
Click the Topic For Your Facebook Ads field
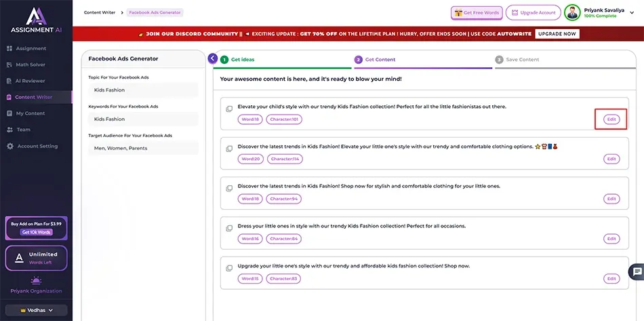coord(143,90)
